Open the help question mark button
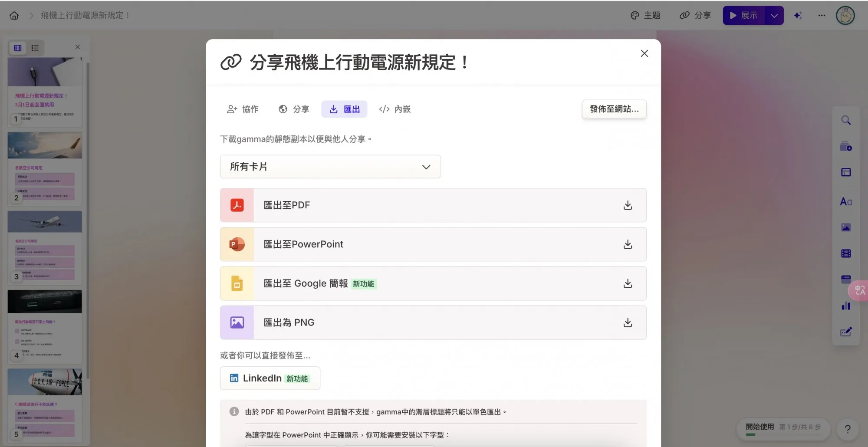 [x=848, y=429]
